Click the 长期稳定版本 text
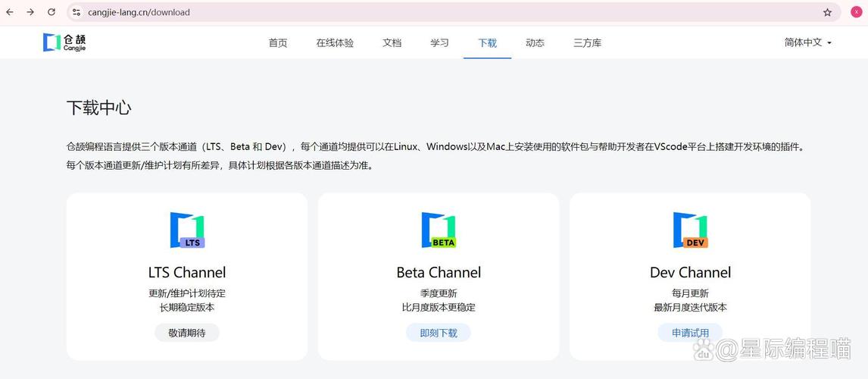Screen dimensions: 868x379 [x=187, y=307]
